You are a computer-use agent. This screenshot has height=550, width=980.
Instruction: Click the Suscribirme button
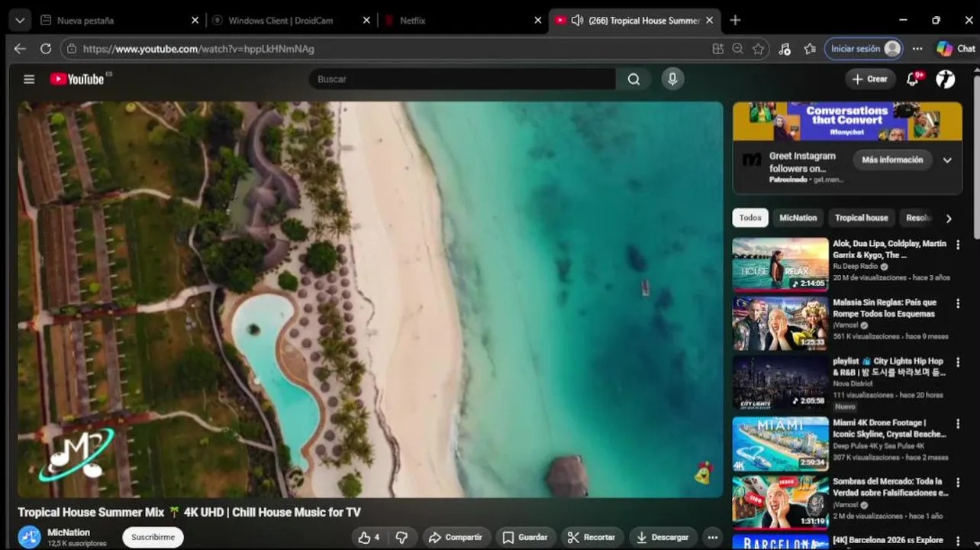(153, 537)
